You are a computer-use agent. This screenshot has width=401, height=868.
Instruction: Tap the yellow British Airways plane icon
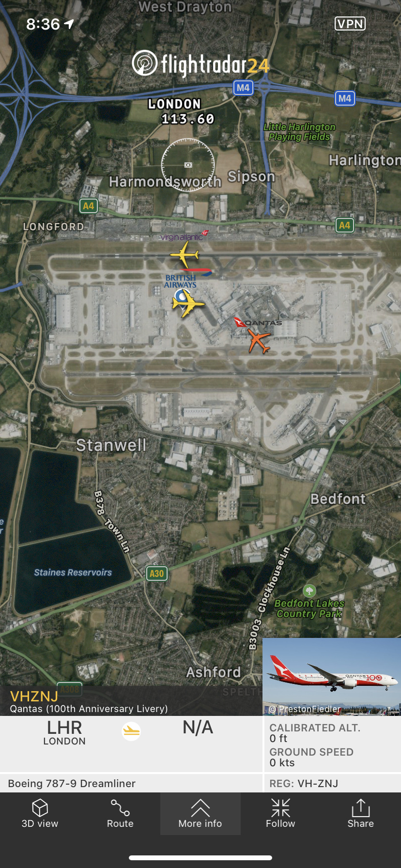pos(188,304)
